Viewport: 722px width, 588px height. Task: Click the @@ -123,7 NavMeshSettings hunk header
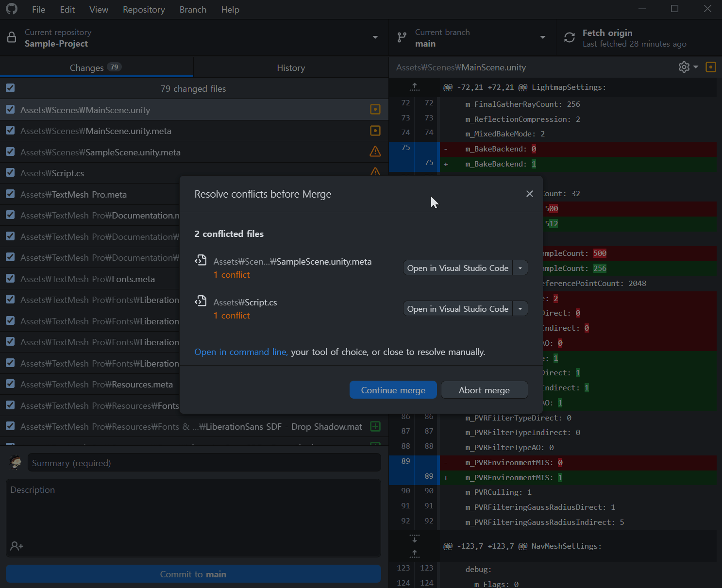522,546
